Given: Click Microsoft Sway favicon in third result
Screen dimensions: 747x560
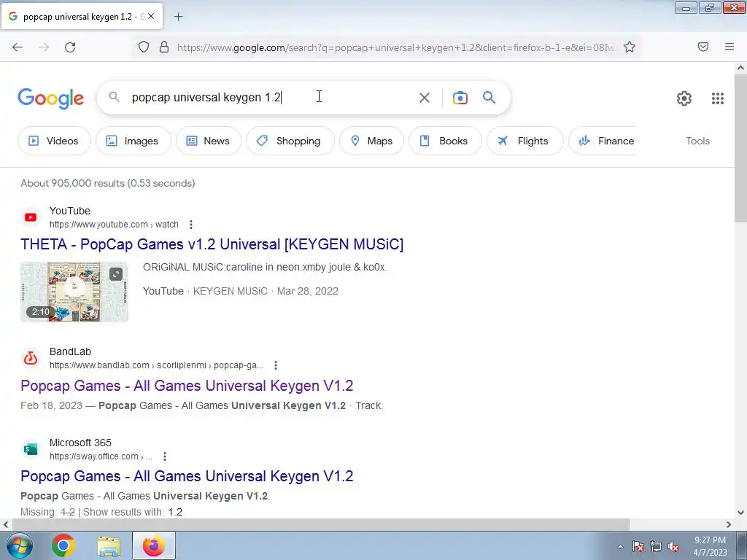Looking at the screenshot, I should [31, 449].
